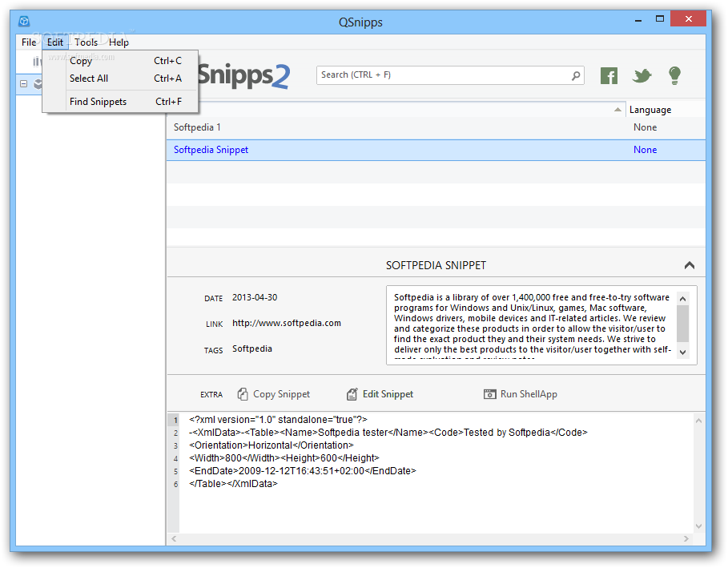Viewport: 728px width, 568px height.
Task: Select the Softpedia 1 row
Action: (x=436, y=127)
